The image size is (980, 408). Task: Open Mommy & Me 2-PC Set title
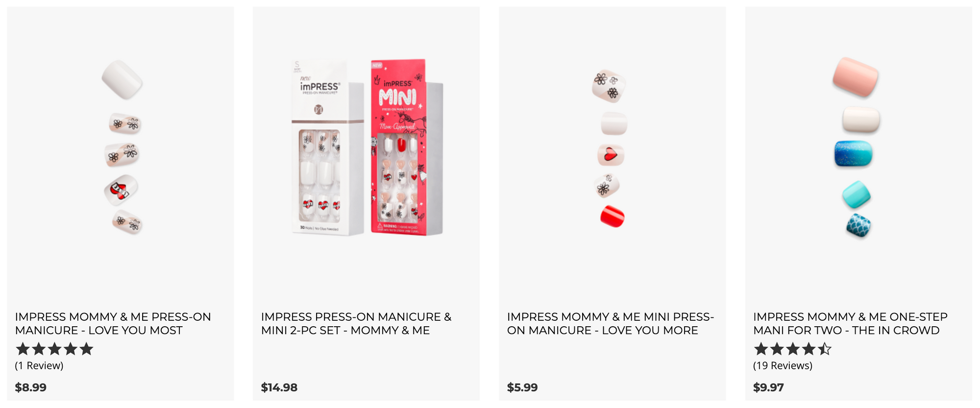[x=356, y=324]
